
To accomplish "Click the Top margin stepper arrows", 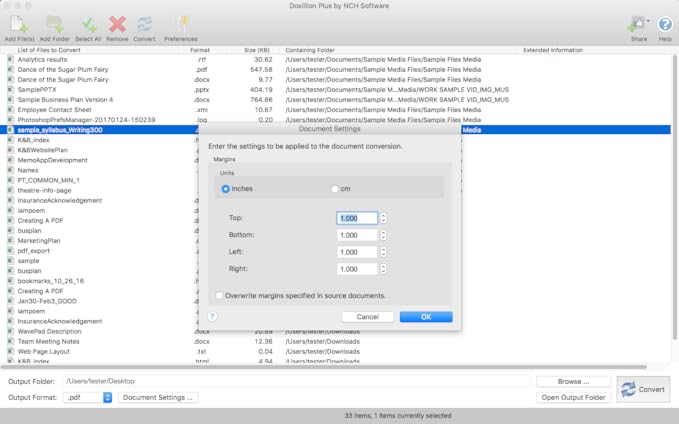I will pos(383,218).
